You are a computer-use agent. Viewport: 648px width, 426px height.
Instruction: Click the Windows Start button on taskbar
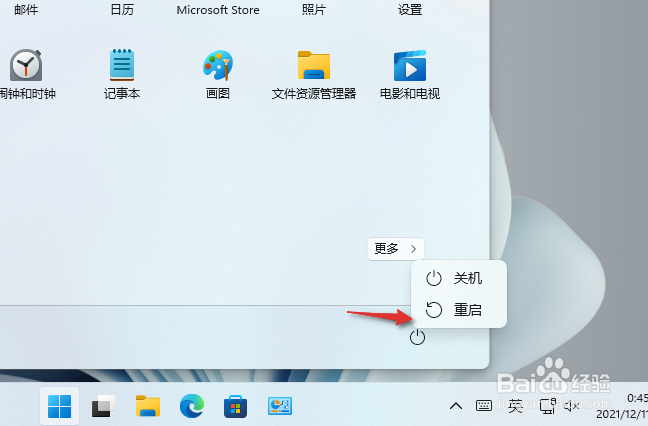(60, 406)
